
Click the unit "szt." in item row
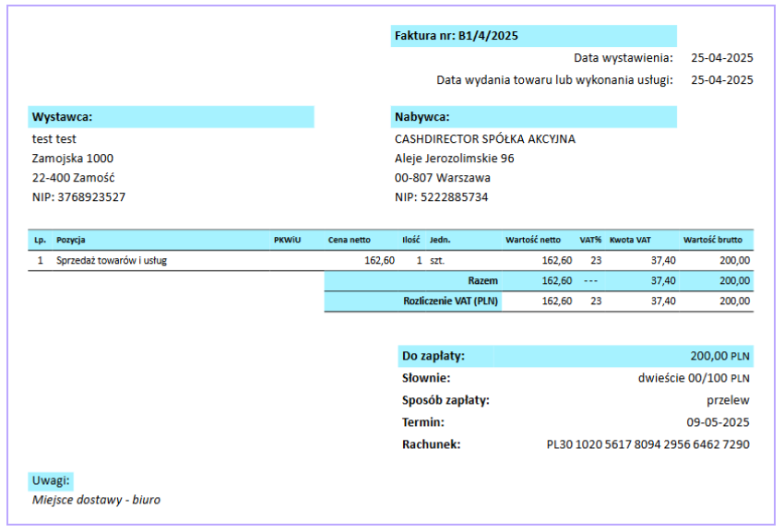click(x=437, y=261)
